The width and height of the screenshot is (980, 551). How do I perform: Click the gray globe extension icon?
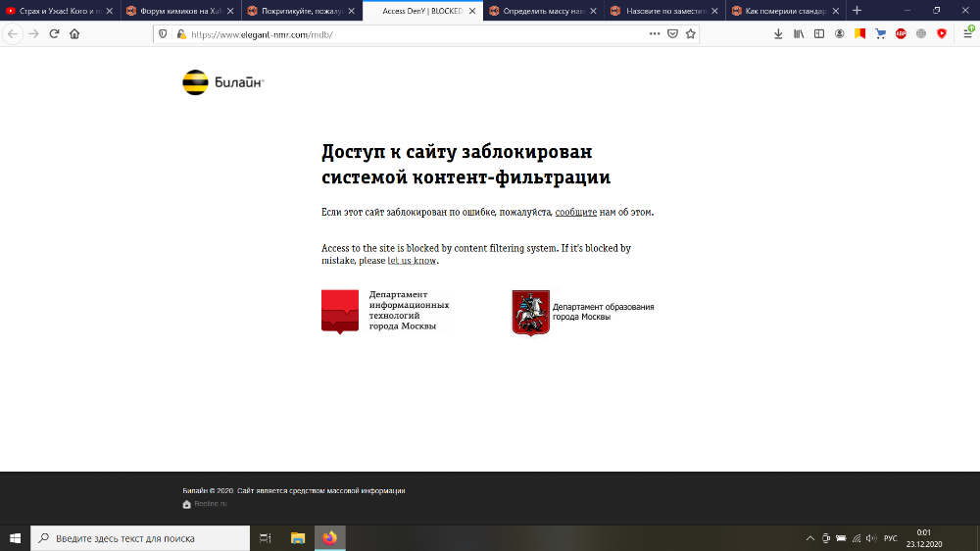tap(921, 33)
